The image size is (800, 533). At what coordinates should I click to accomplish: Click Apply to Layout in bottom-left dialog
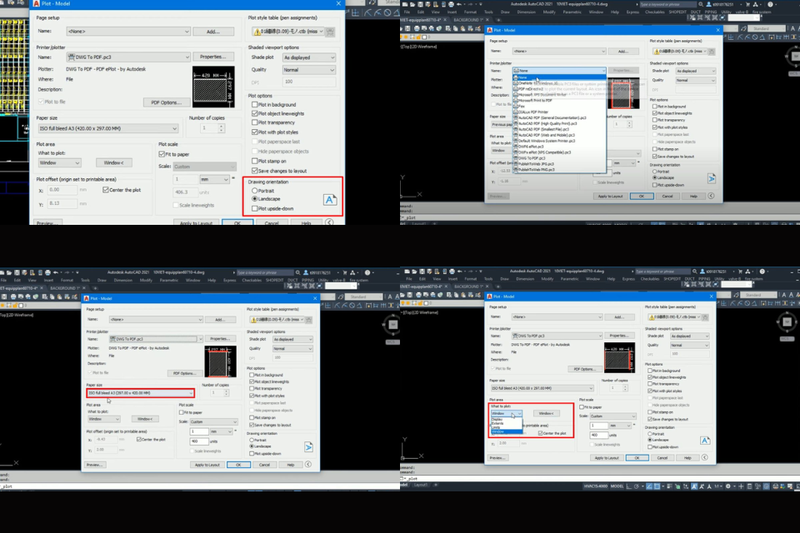tap(207, 465)
